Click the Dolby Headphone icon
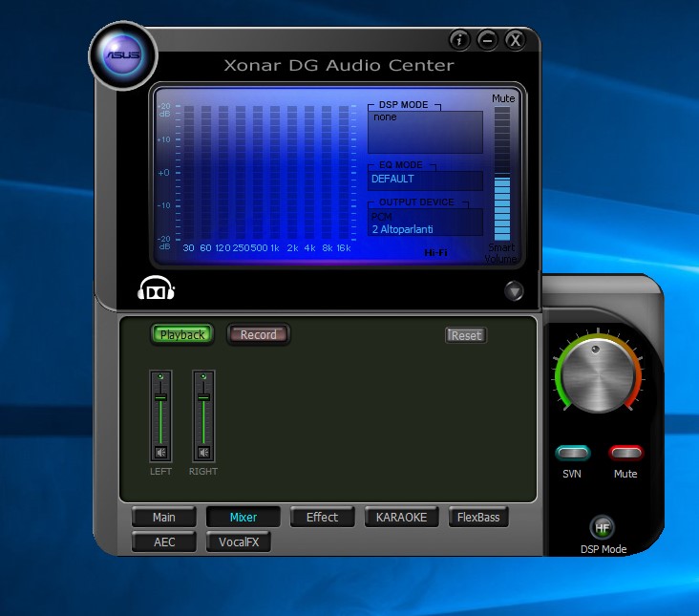This screenshot has height=616, width=699. point(156,287)
